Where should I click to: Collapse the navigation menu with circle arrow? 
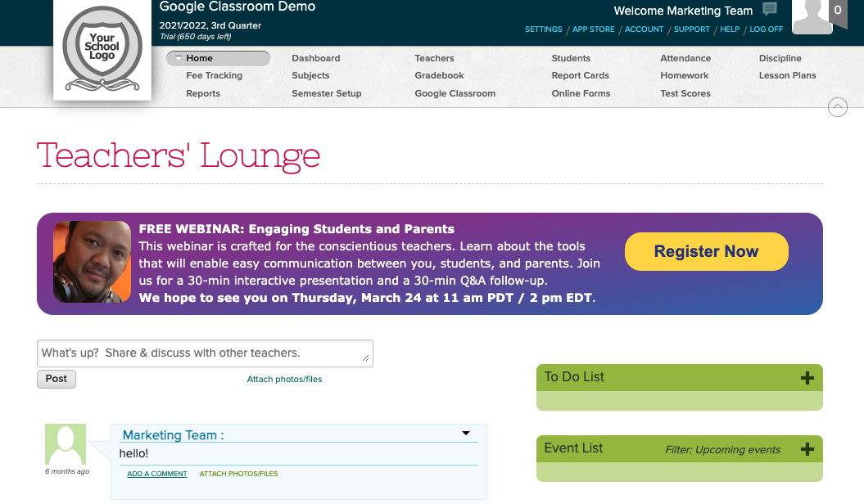click(838, 107)
